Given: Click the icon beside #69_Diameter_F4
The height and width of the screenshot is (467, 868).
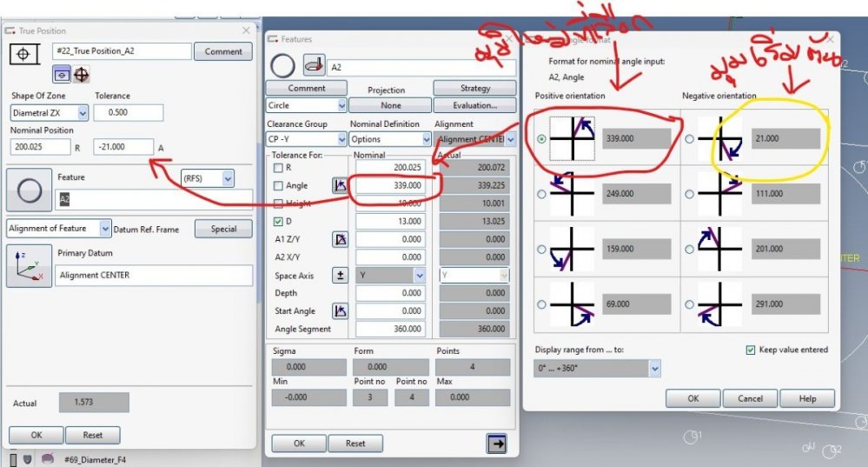Looking at the screenshot, I should point(48,458).
